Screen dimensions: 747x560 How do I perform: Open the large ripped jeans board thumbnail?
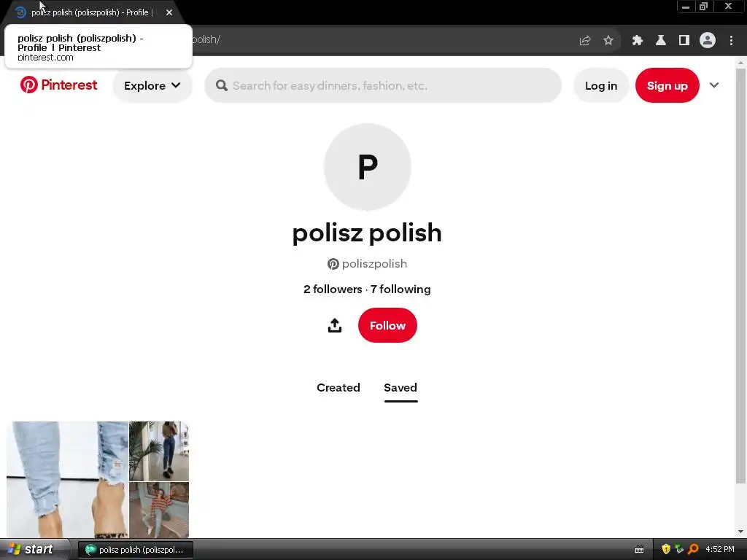click(67, 480)
